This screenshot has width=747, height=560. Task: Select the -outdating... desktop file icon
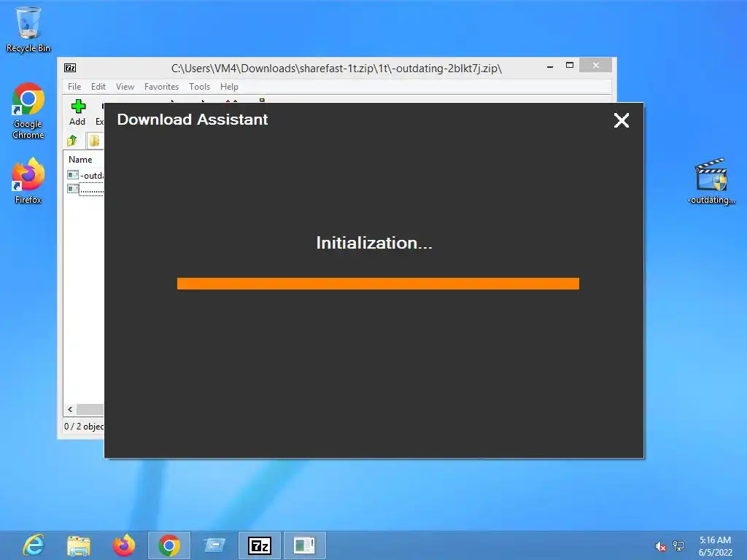coord(711,181)
